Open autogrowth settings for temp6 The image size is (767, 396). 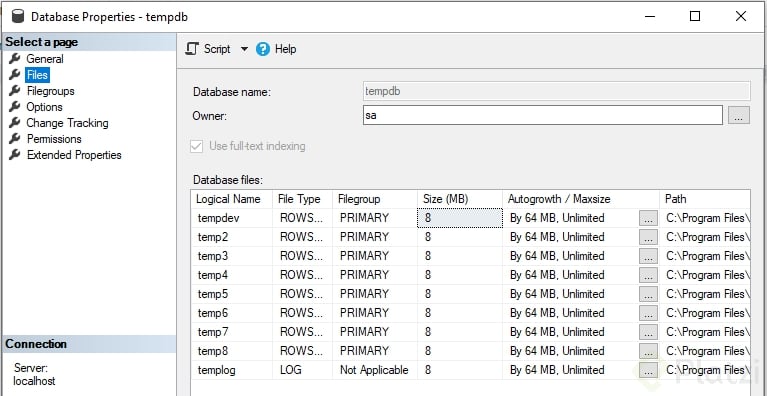click(648, 313)
